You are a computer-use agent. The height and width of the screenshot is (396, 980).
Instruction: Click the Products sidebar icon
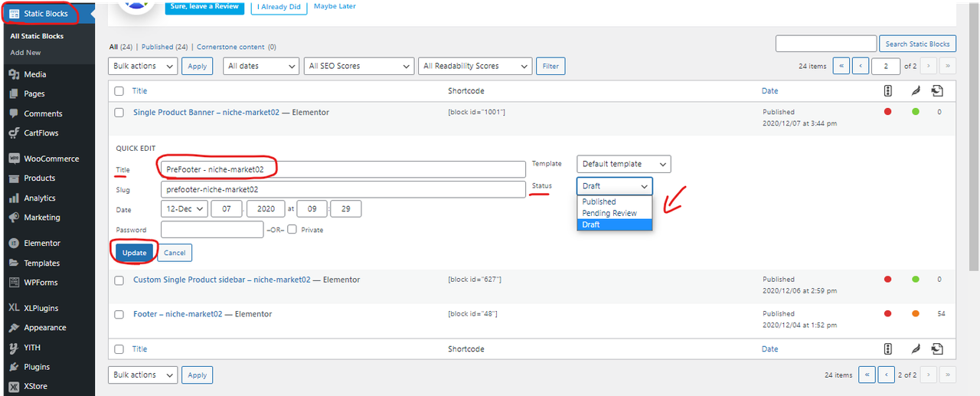pyautogui.click(x=14, y=178)
